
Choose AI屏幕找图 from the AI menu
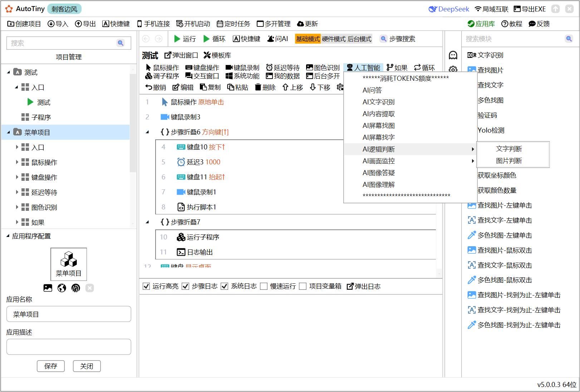pos(411,126)
